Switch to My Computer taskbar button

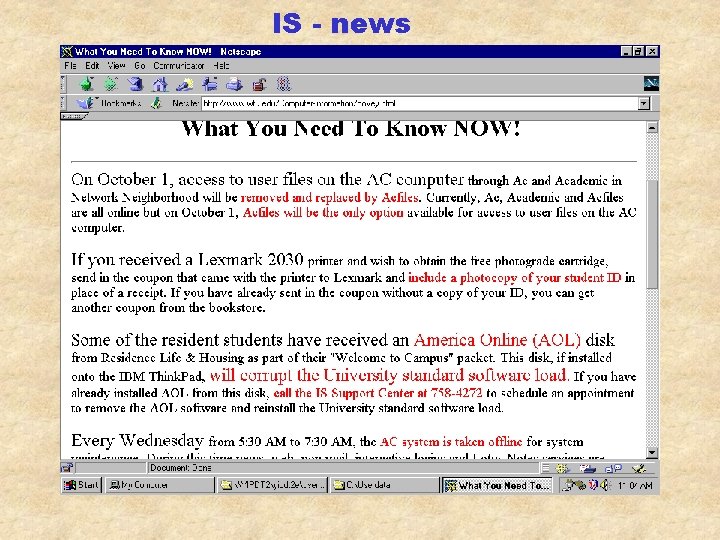coord(160,485)
